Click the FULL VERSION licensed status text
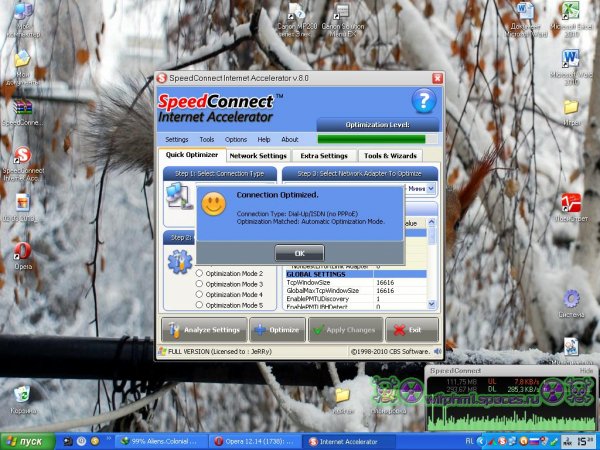The image size is (600, 450). (x=220, y=351)
